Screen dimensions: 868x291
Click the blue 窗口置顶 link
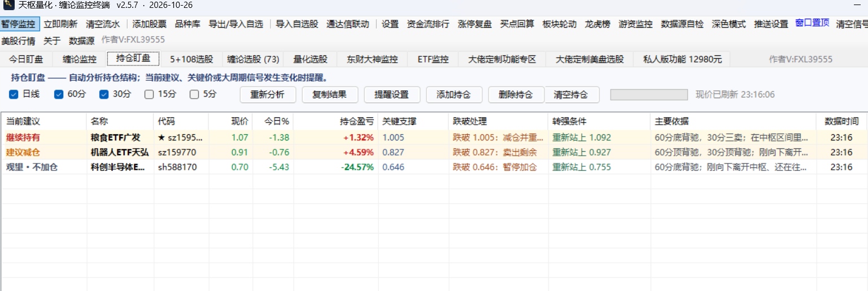click(812, 23)
